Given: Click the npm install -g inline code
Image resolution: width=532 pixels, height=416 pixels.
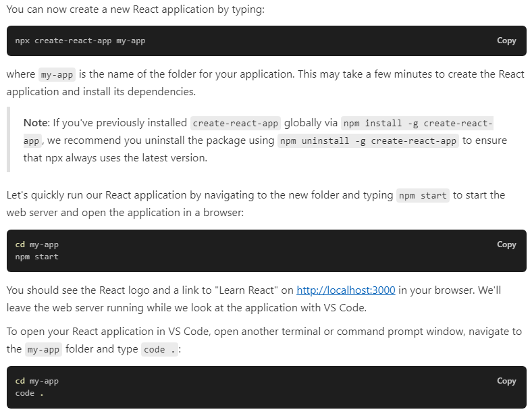Looking at the screenshot, I should click(x=417, y=123).
